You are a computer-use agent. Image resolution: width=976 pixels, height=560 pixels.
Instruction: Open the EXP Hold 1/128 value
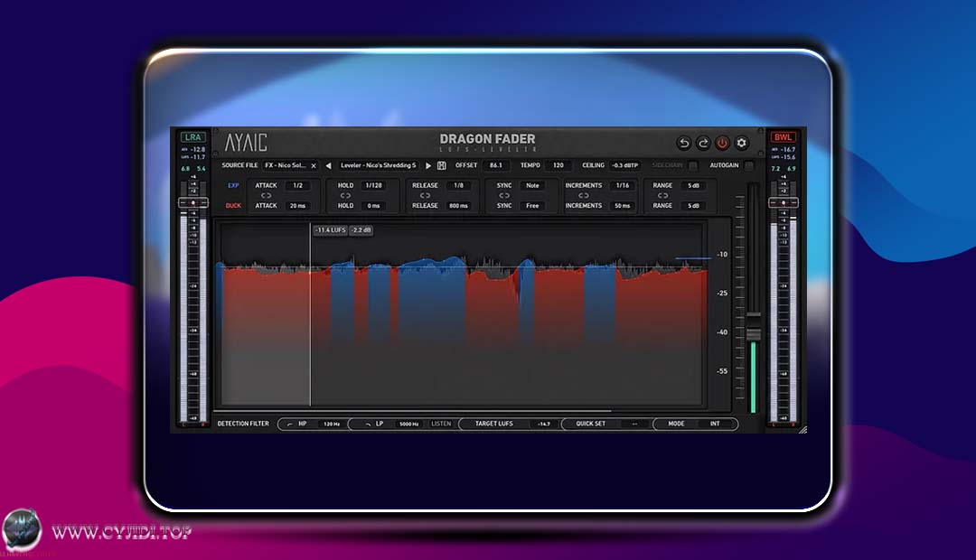[374, 185]
